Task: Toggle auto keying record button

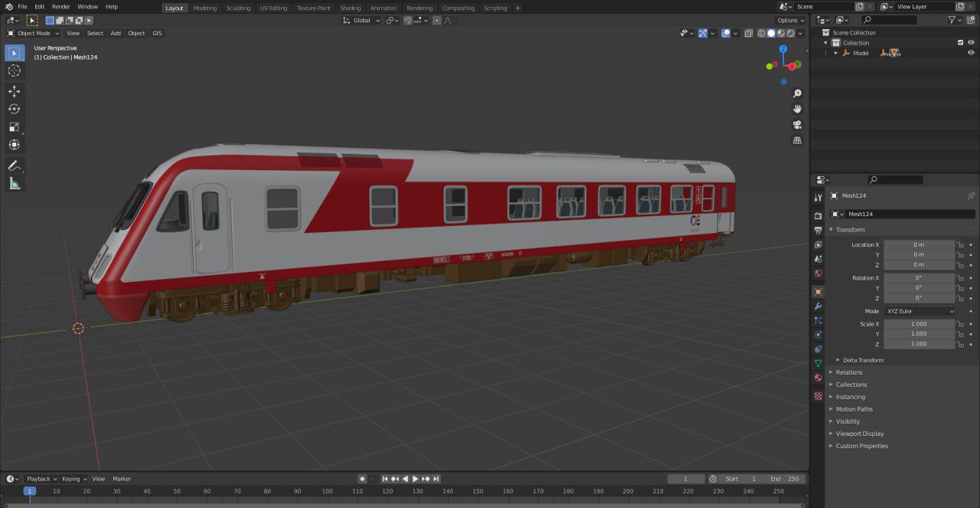Action: pyautogui.click(x=362, y=479)
